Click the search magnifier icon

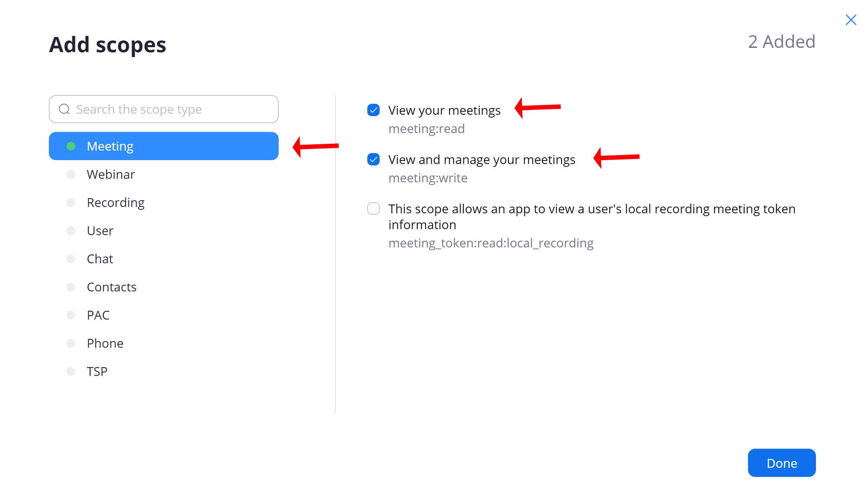coord(64,109)
